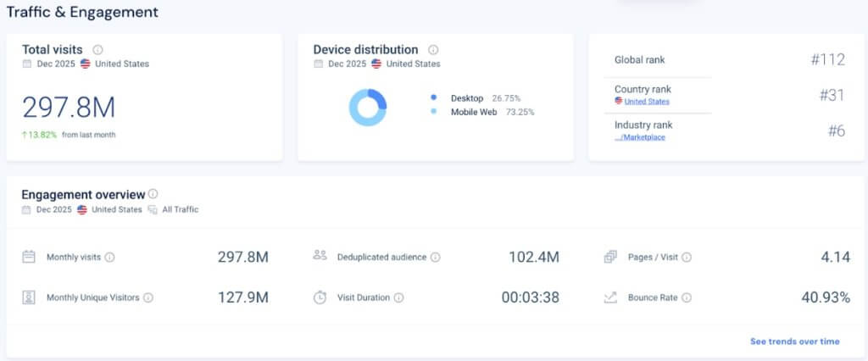Click info icon next to Visit Duration

[x=398, y=297]
